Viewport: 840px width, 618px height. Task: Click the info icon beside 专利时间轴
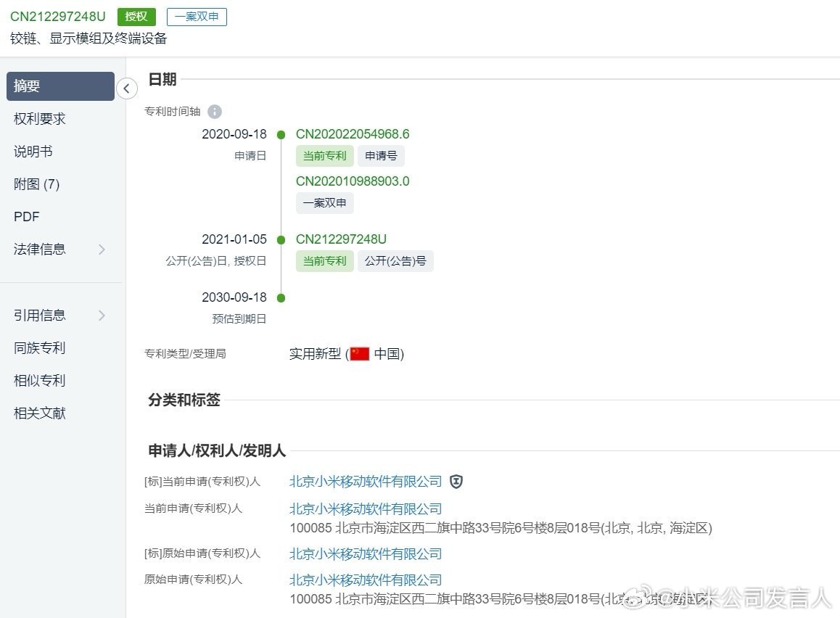click(x=215, y=112)
